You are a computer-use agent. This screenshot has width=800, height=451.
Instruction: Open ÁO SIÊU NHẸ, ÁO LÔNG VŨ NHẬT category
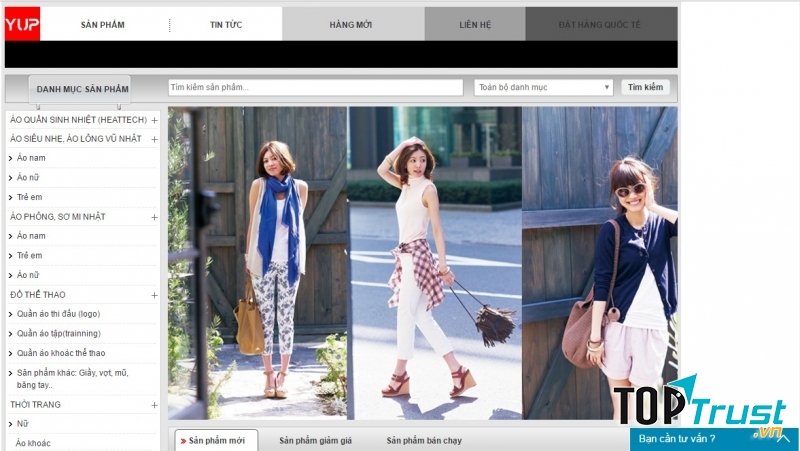point(76,139)
